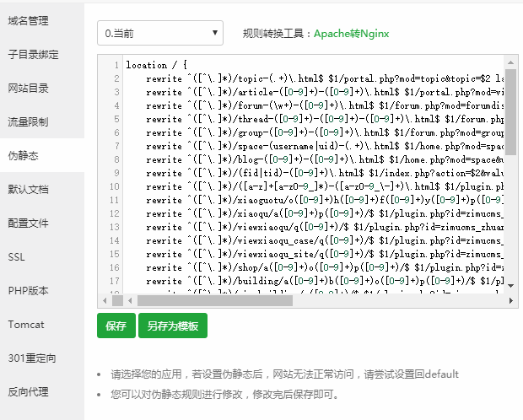Open the 配置文件 tab
523x420 pixels.
pos(42,223)
